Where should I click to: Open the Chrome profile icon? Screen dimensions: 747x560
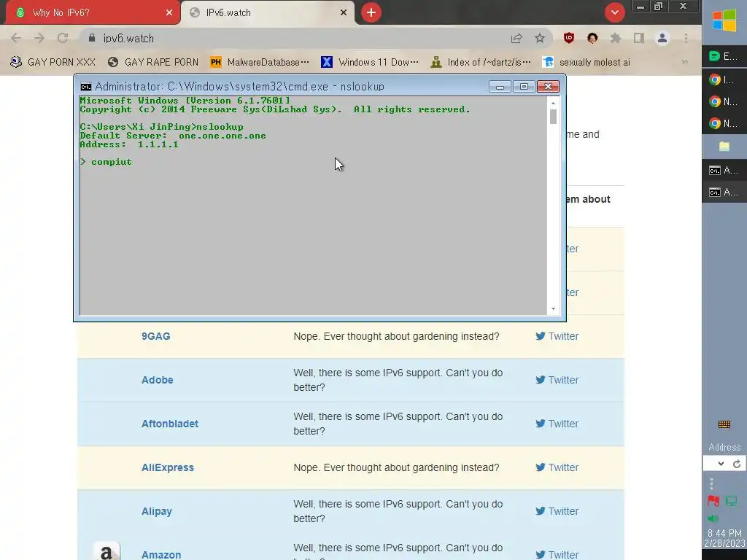(x=662, y=38)
